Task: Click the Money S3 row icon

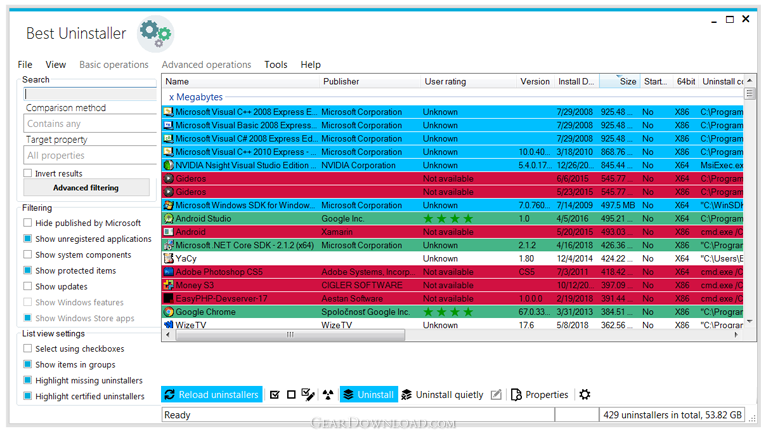Action: coord(169,285)
